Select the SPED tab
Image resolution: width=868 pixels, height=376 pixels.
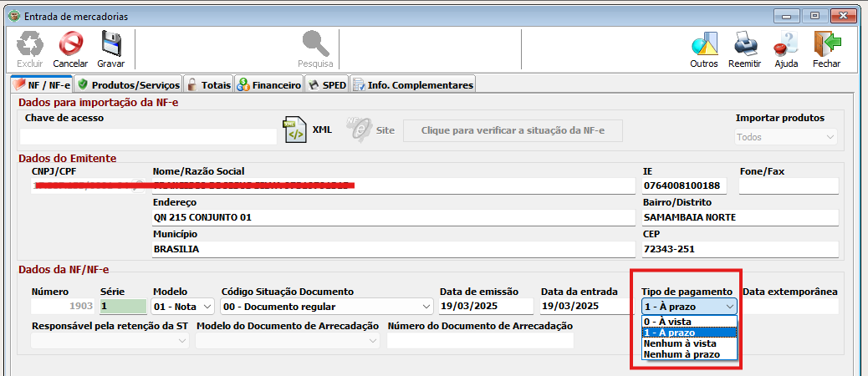pyautogui.click(x=327, y=84)
